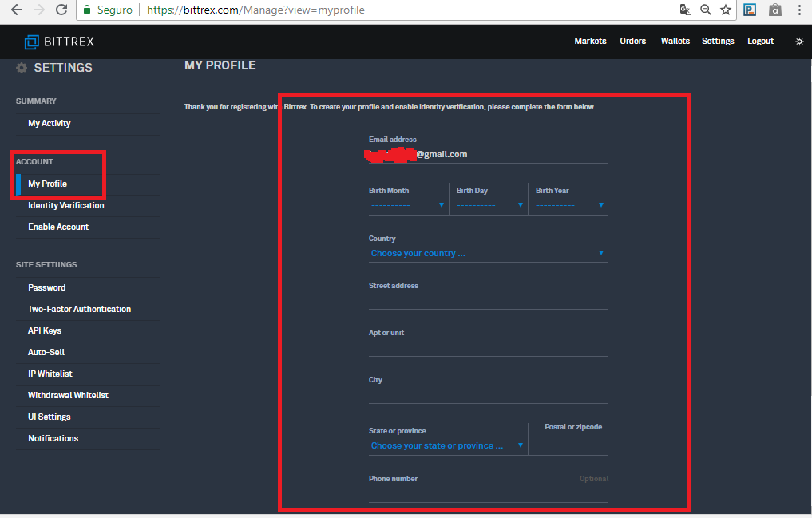Open the Birth Day dropdown
Screen dimensions: 812x518
pyautogui.click(x=489, y=205)
